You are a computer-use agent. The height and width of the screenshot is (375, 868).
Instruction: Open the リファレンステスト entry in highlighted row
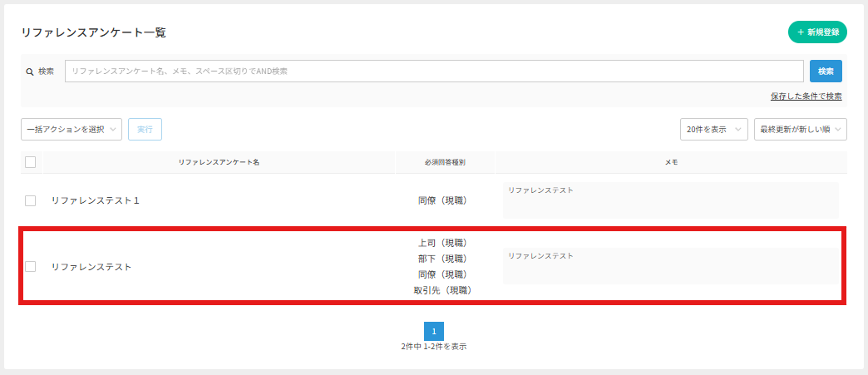click(x=91, y=267)
